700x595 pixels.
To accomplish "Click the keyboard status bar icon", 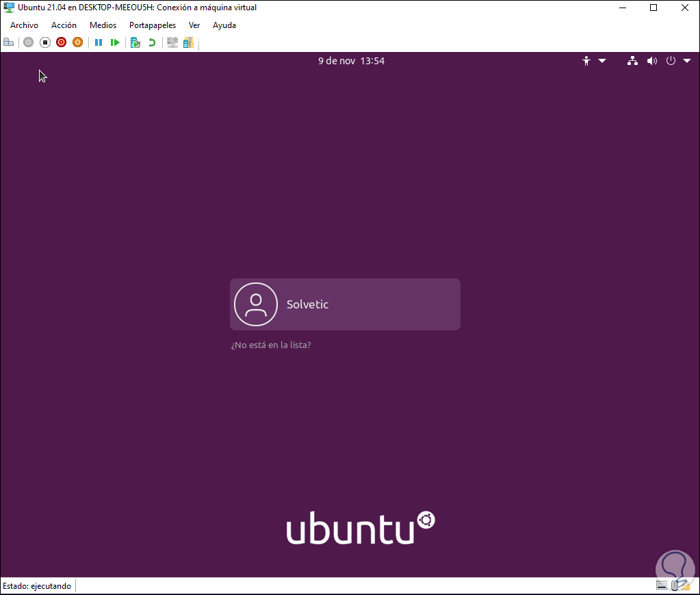I will pos(662,585).
